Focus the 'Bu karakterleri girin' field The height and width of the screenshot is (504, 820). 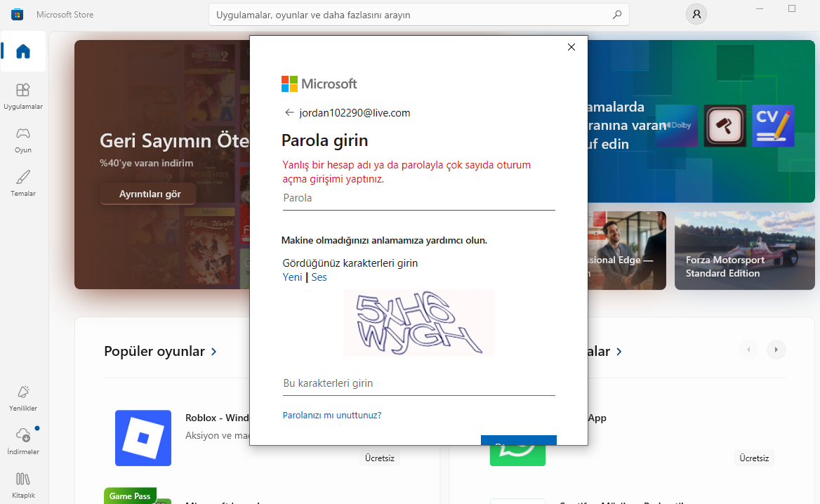[418, 384]
